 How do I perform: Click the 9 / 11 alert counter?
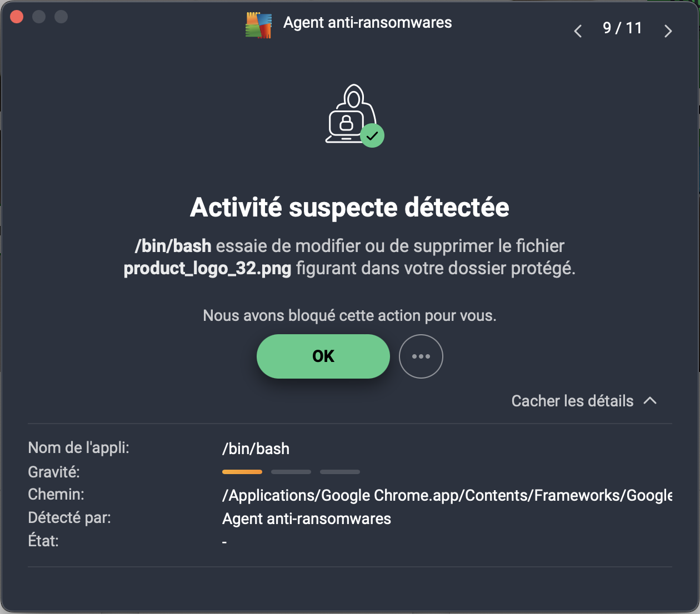click(x=622, y=28)
